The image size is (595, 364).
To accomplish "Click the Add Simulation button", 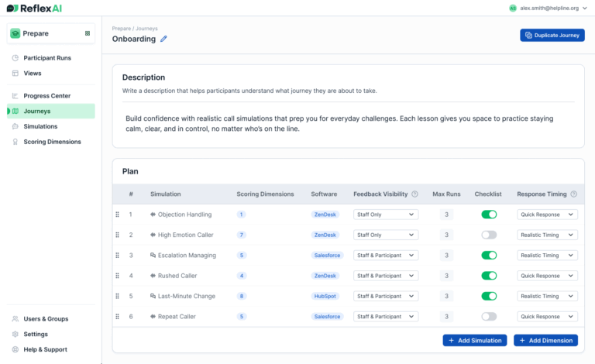I will click(475, 340).
